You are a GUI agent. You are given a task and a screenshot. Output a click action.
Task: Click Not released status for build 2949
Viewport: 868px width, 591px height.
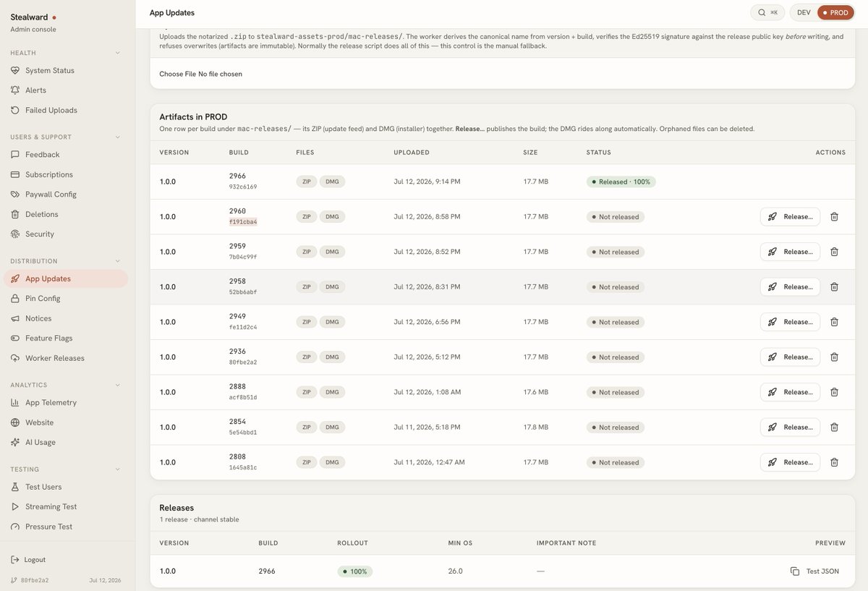[615, 322]
